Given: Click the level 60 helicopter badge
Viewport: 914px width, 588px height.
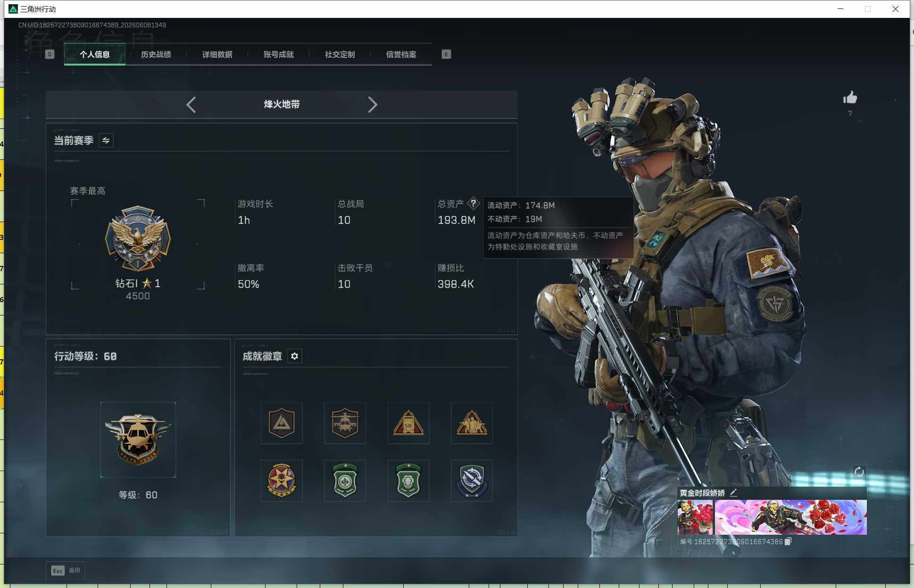Looking at the screenshot, I should (138, 439).
